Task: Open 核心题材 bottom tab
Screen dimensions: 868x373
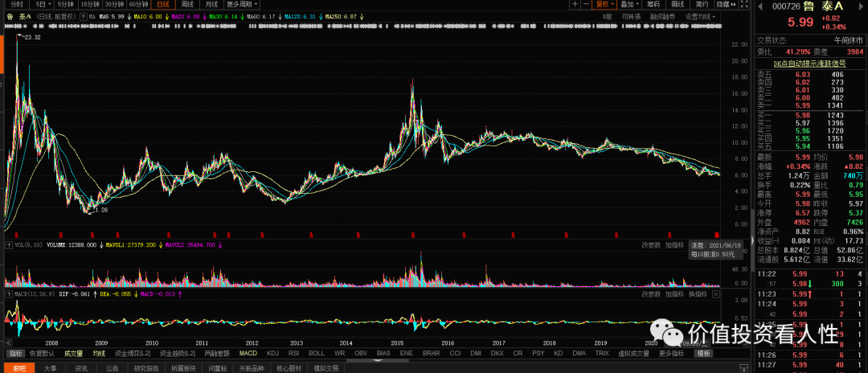Action: pyautogui.click(x=289, y=368)
